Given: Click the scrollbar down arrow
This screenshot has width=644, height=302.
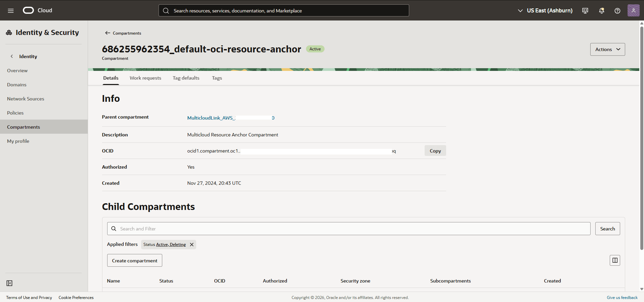Looking at the screenshot, I should pos(642,289).
